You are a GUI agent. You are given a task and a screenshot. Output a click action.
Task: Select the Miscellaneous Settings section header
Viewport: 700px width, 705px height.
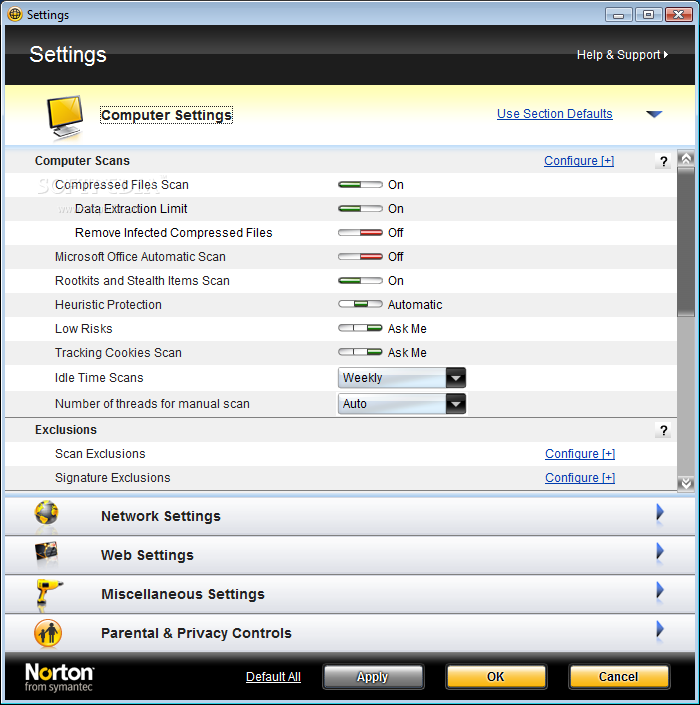click(x=350, y=594)
